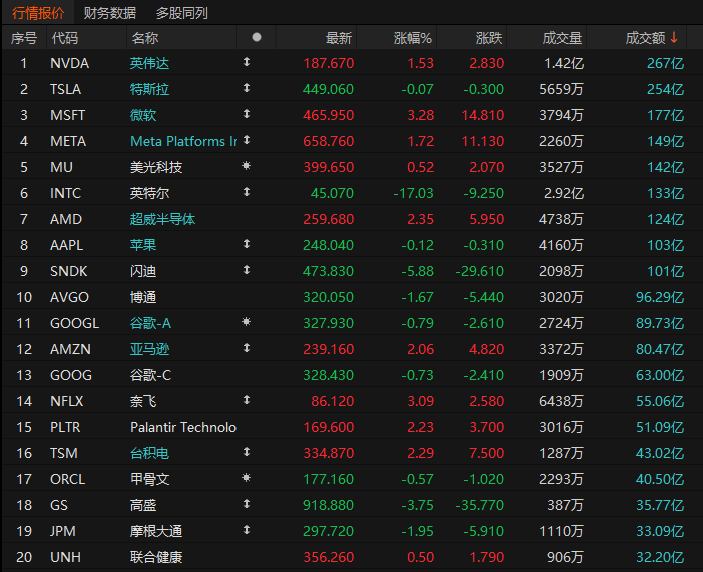Select the 奈飞 name cell

point(143,401)
